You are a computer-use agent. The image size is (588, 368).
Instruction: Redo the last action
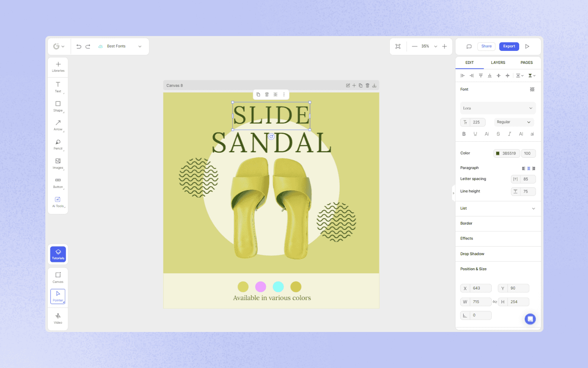88,46
